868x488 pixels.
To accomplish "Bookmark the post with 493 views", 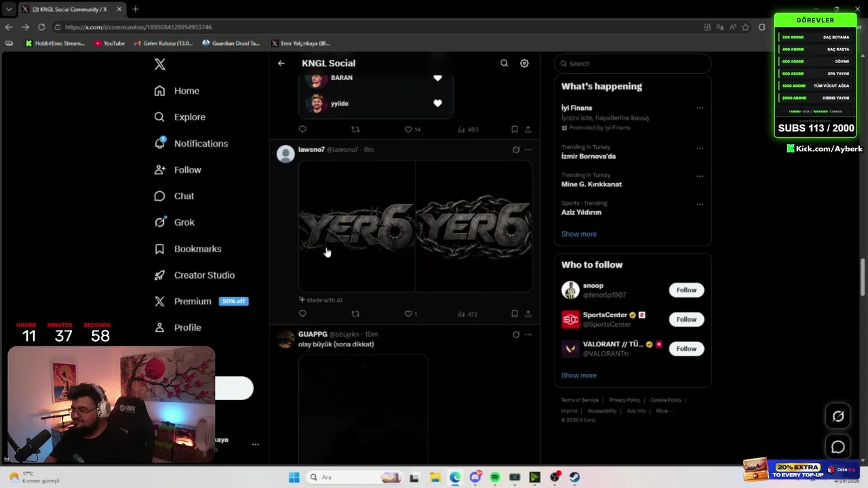I will point(514,129).
